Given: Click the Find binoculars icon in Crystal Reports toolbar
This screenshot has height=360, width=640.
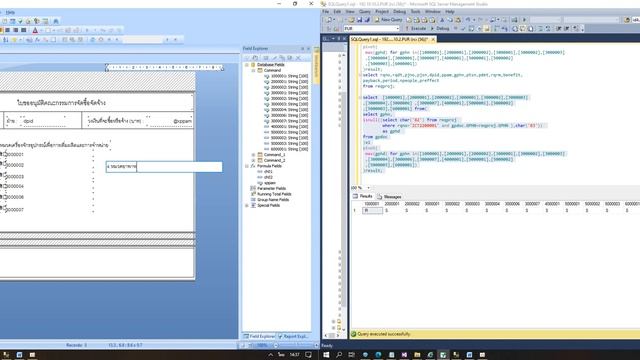Looking at the screenshot, I should tap(56, 21).
